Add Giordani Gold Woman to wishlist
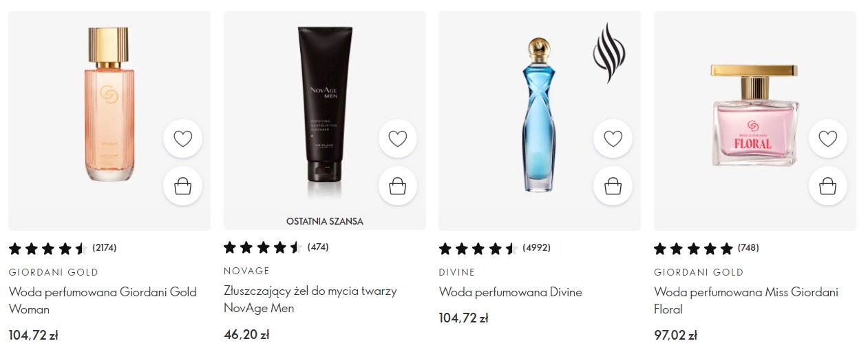Screen dimensions: 868x350 [x=182, y=139]
